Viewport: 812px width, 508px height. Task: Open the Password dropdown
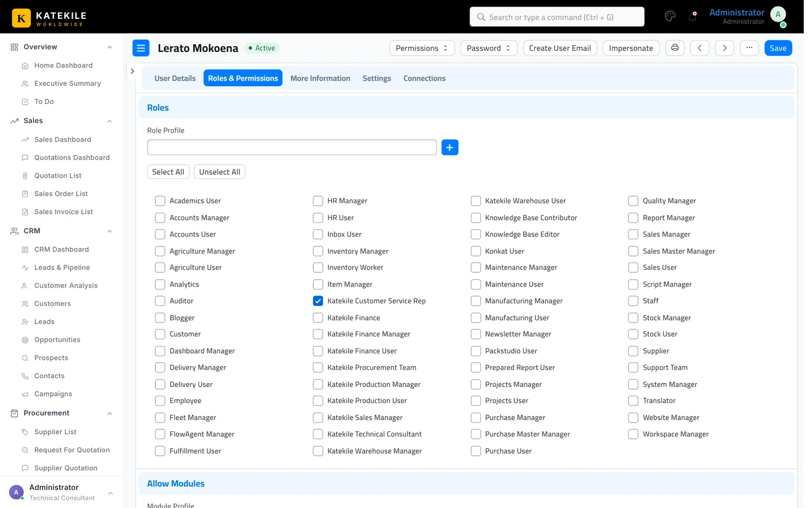pyautogui.click(x=489, y=48)
